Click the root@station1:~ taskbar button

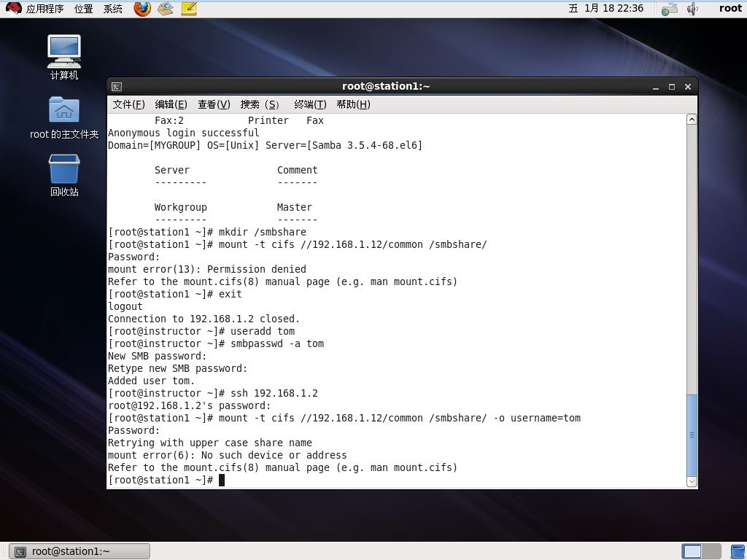(x=80, y=551)
